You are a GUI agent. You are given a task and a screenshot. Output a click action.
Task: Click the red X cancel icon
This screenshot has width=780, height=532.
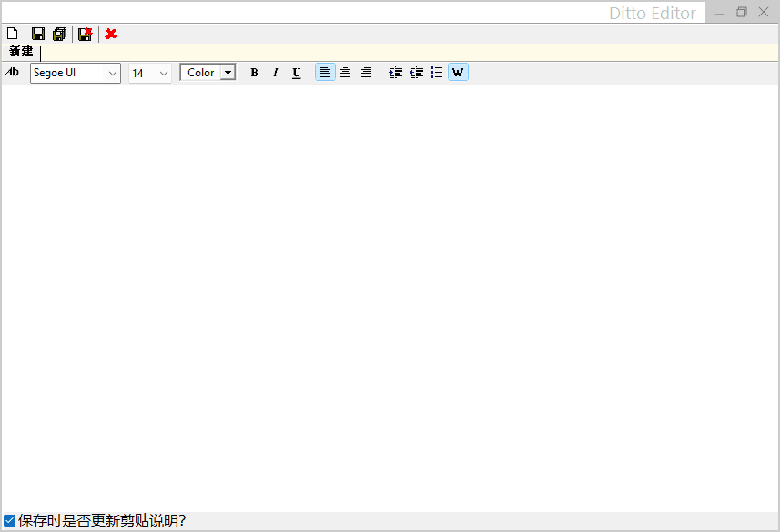click(x=111, y=34)
